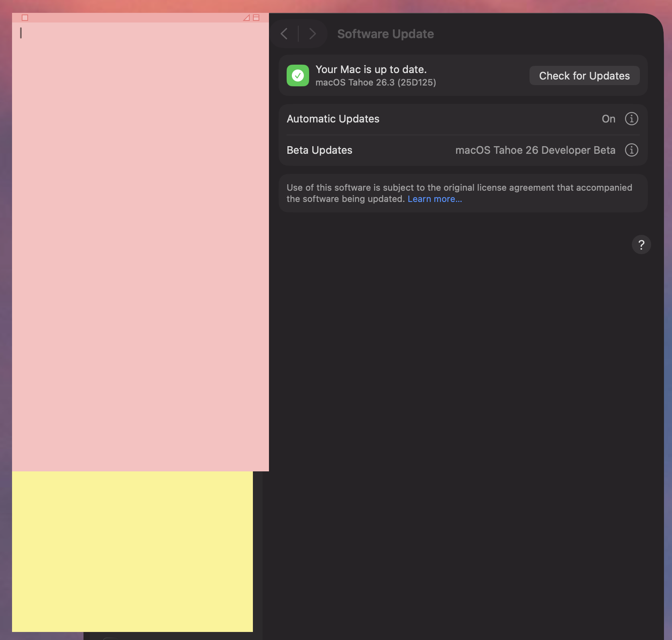672x640 pixels.
Task: Go back with the left chevron
Action: tap(284, 34)
